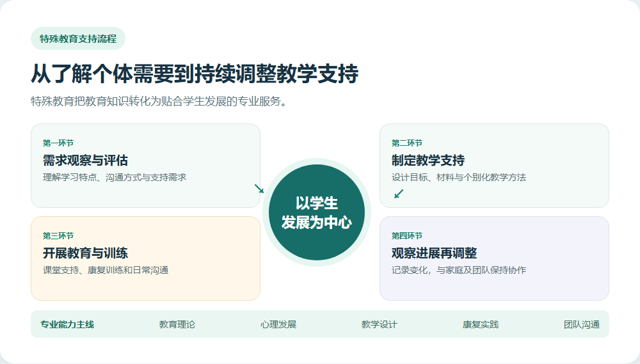
Task: Click the arrow icon in 需求观察与评估 card
Action: [259, 189]
